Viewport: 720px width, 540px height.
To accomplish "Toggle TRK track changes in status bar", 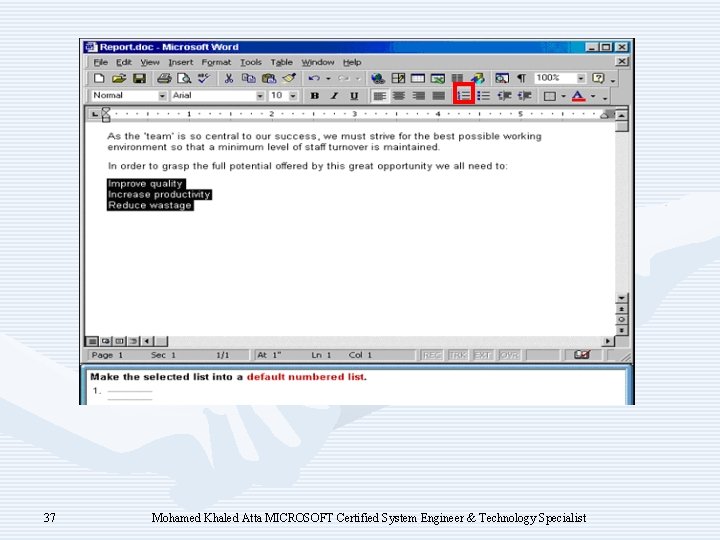I will pyautogui.click(x=457, y=355).
